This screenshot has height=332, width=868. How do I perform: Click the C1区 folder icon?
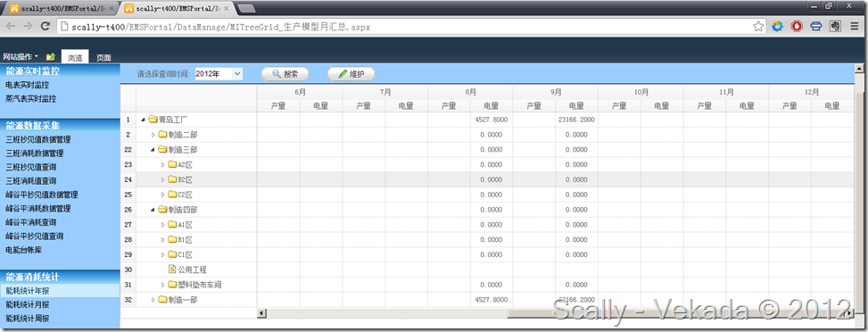172,254
